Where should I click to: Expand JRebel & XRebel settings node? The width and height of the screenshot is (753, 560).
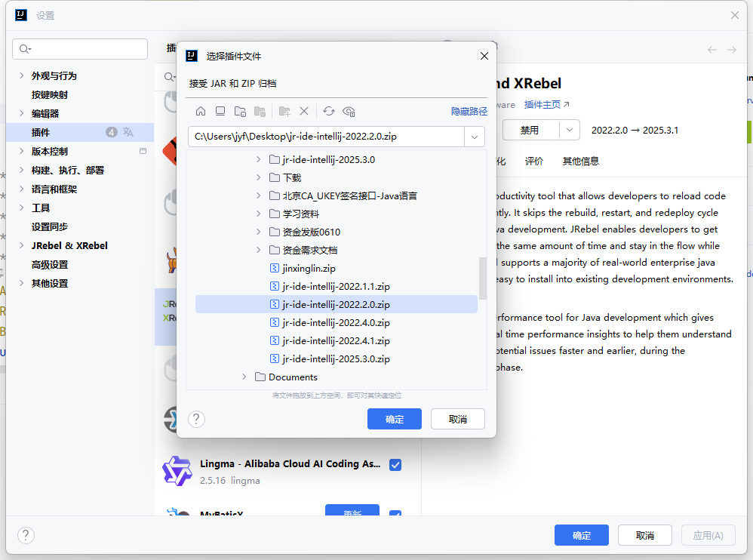21,245
